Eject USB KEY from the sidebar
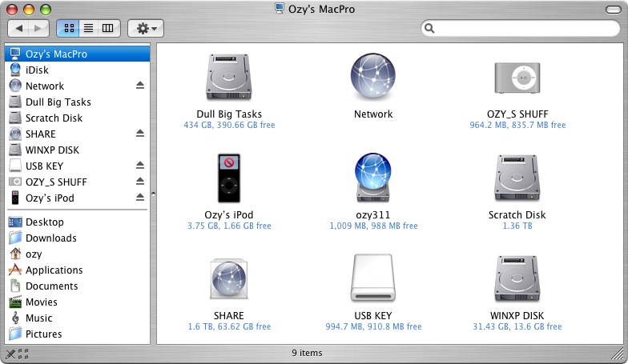Image resolution: width=628 pixels, height=364 pixels. pyautogui.click(x=139, y=166)
